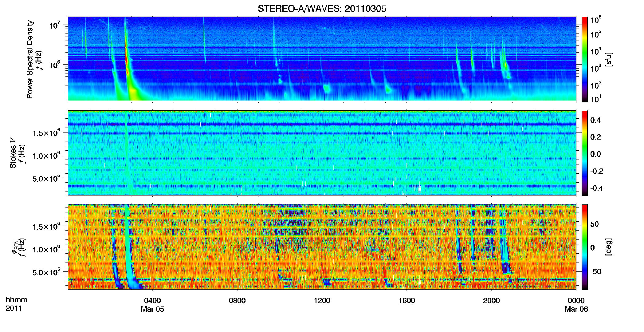Select the [sfu] colorbar unit label
The height and width of the screenshot is (332, 644).
pyautogui.click(x=608, y=59)
